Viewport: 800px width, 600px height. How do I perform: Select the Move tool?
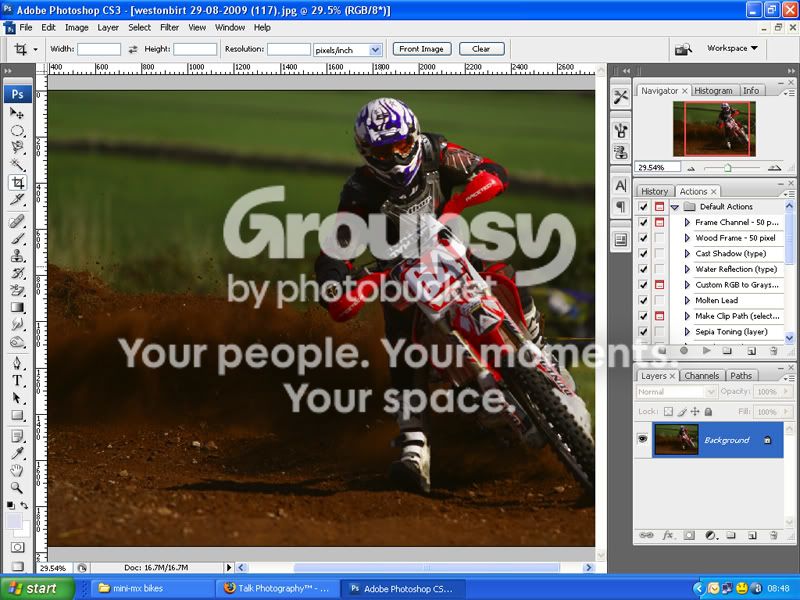click(x=17, y=113)
